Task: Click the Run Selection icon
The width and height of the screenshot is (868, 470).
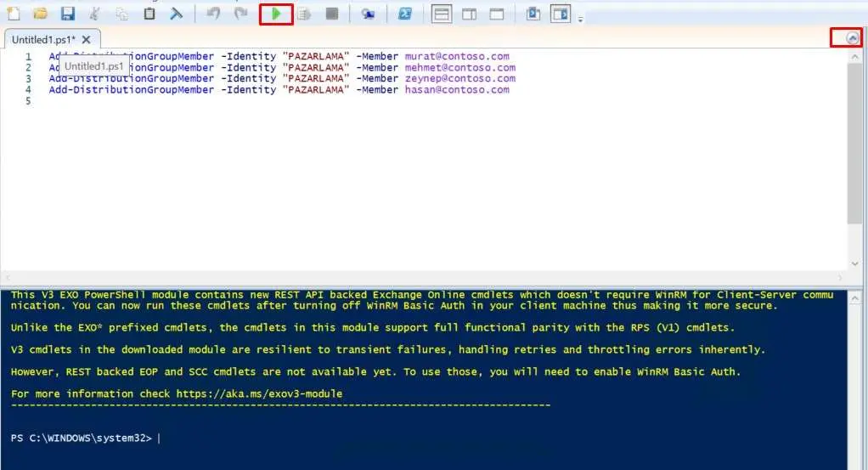Action: (304, 14)
